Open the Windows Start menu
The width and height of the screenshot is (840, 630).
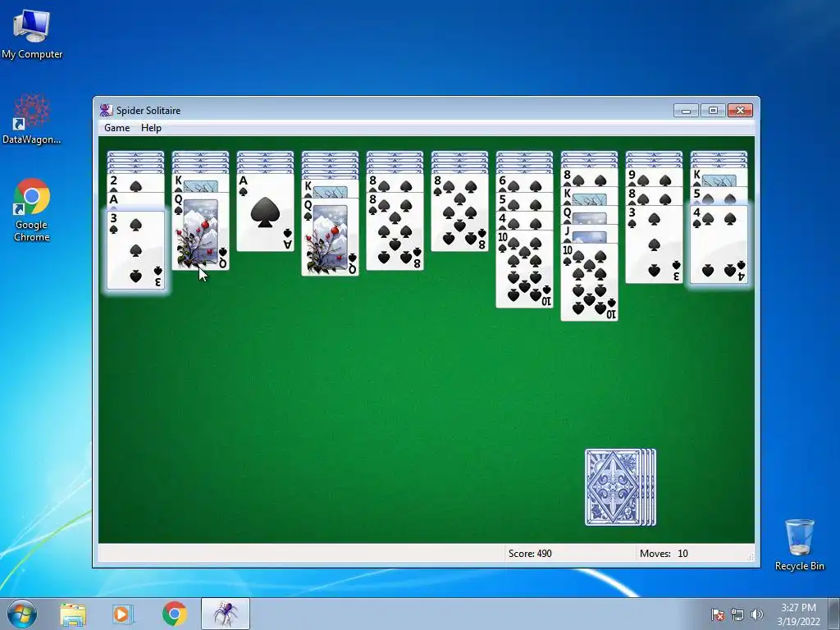pos(22,614)
